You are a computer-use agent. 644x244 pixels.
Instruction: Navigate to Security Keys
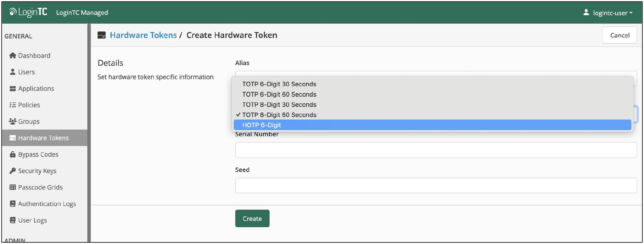44,171
